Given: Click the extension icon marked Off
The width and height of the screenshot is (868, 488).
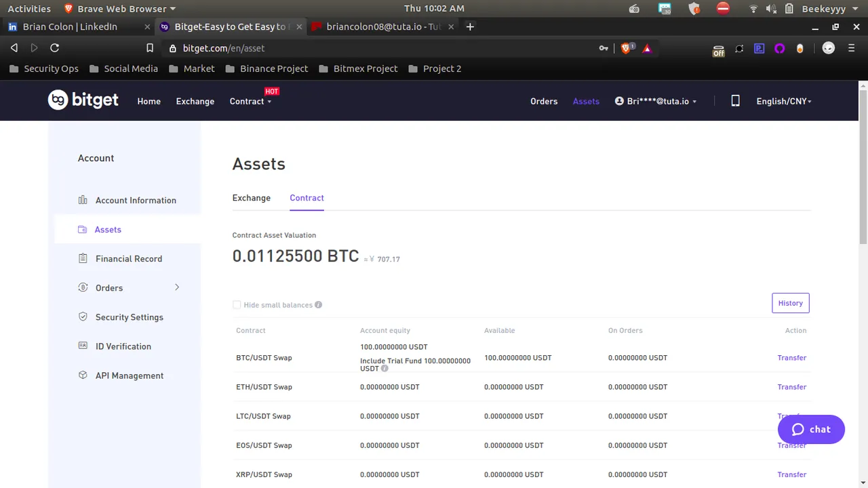Looking at the screenshot, I should click(719, 49).
